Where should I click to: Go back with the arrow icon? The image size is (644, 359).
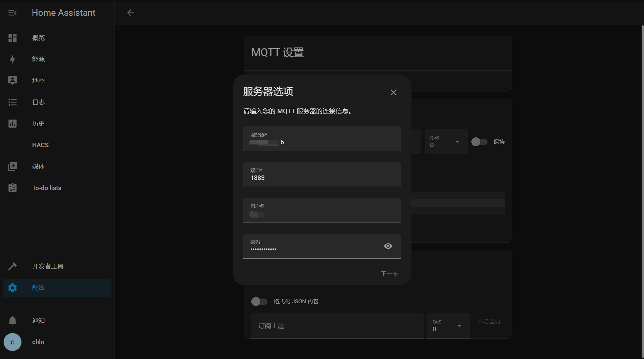click(131, 13)
